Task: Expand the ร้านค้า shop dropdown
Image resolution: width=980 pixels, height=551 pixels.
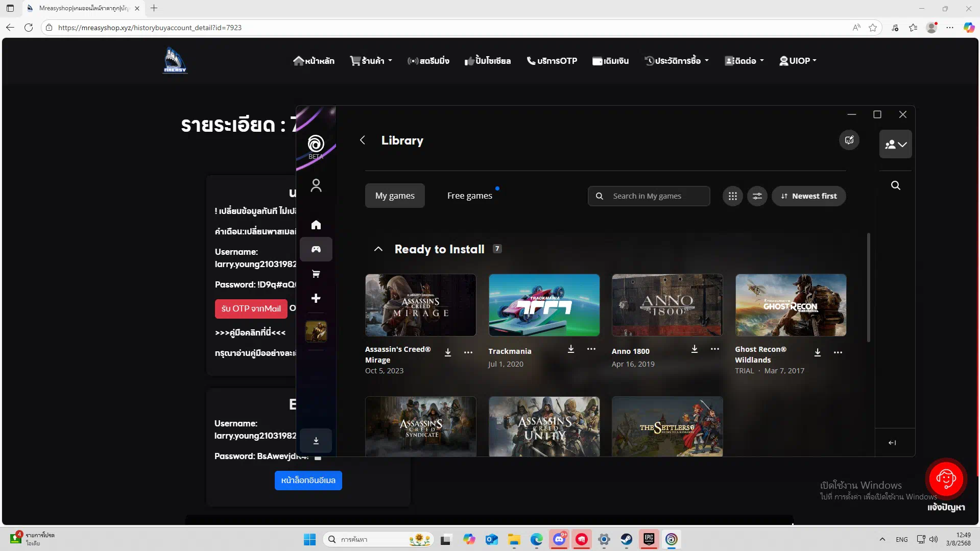Action: click(x=371, y=61)
